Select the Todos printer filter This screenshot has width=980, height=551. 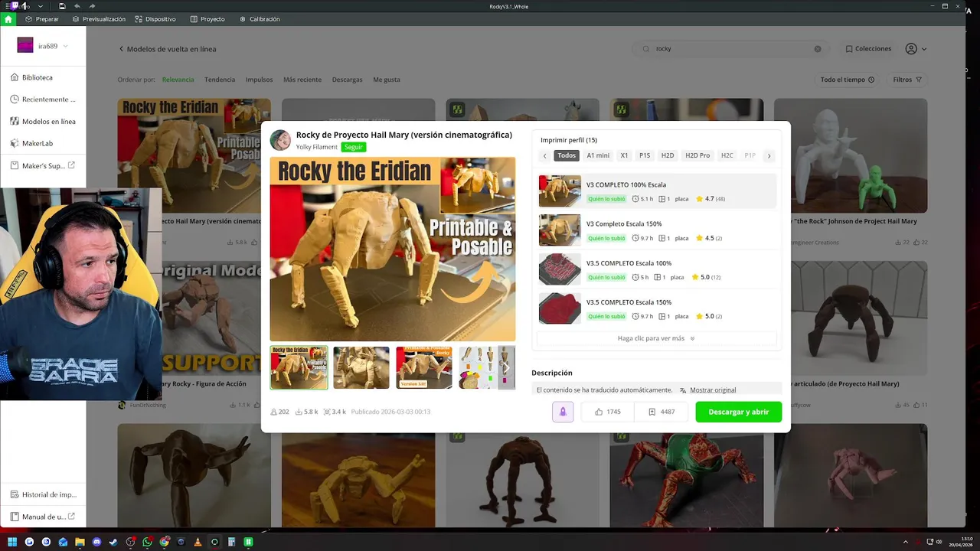click(x=567, y=155)
